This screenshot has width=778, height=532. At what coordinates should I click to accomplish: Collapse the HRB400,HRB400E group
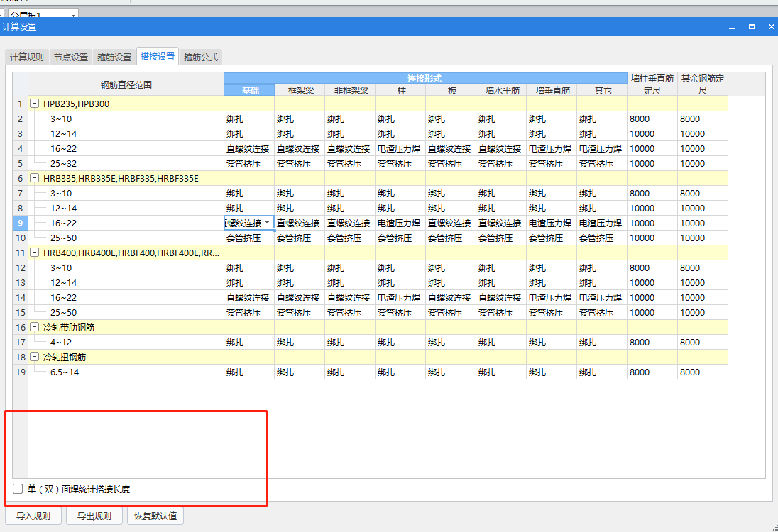point(35,253)
